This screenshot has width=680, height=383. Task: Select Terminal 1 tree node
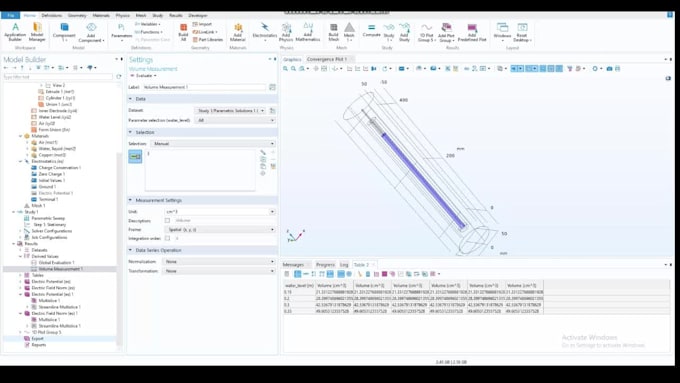pos(48,200)
